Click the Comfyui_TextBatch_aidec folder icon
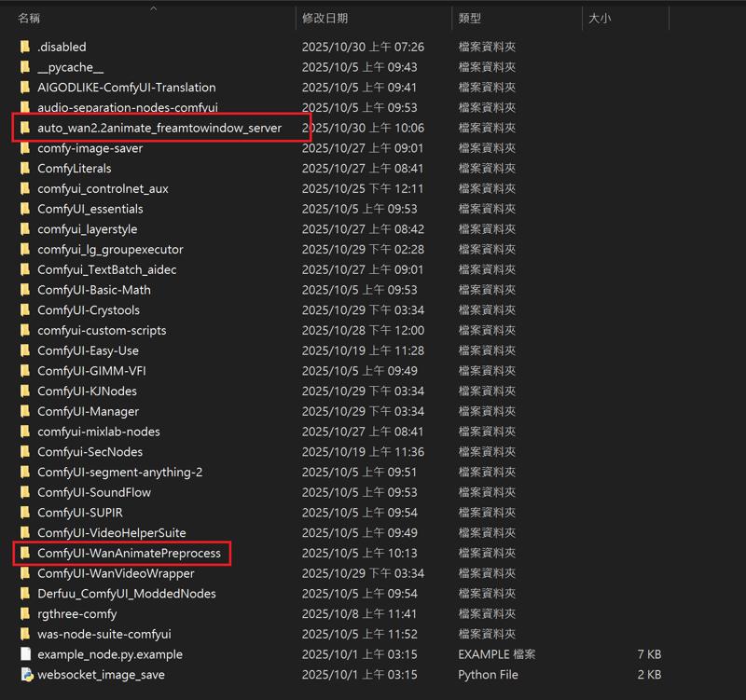This screenshot has width=746, height=700. coord(25,269)
